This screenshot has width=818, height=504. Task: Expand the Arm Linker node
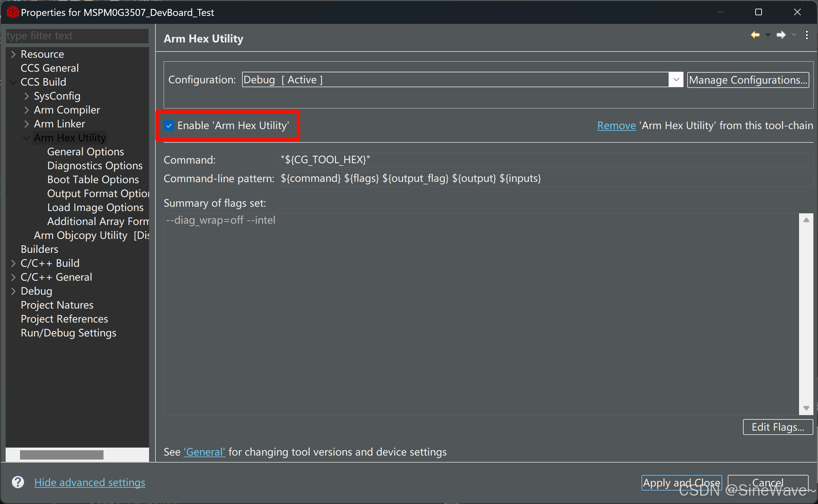[27, 124]
